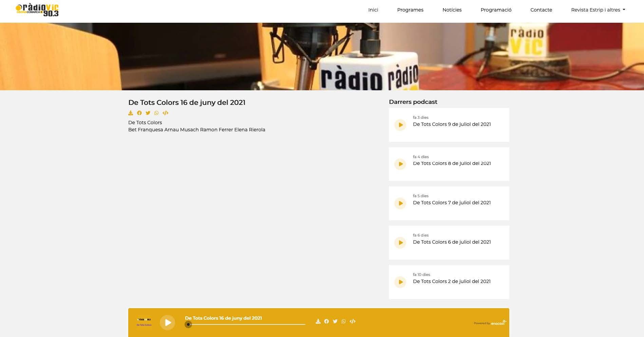Open the Programació menu item
Image resolution: width=644 pixels, height=337 pixels.
[496, 10]
